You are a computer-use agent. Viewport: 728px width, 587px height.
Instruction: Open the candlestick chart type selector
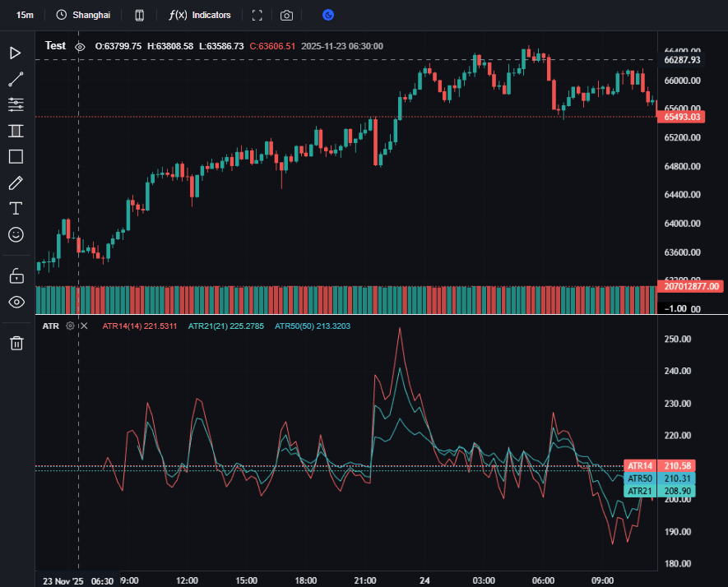(140, 15)
